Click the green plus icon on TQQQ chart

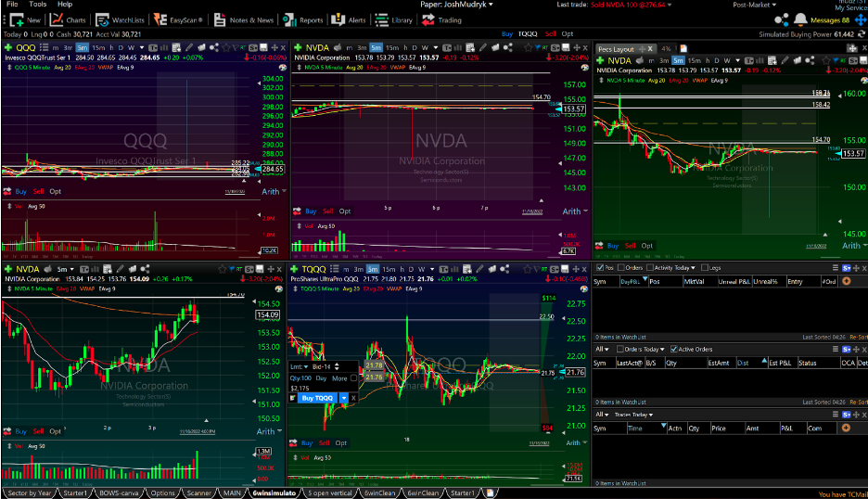[294, 269]
